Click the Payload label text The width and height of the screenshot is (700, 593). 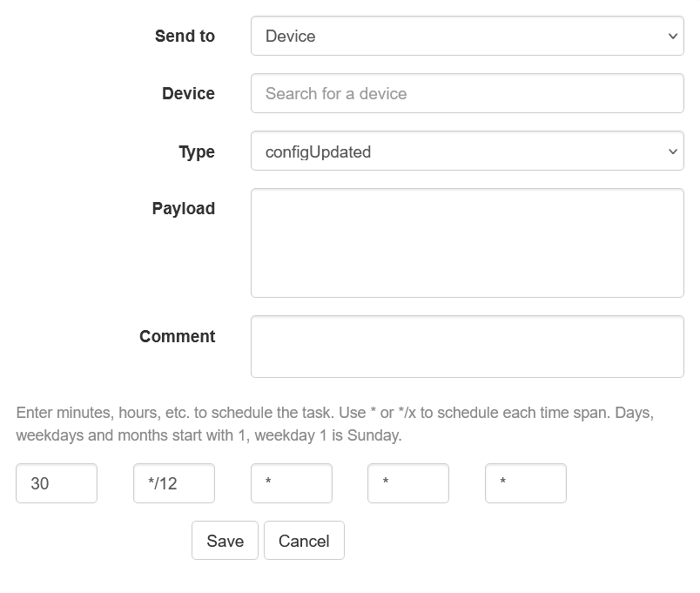coord(183,208)
